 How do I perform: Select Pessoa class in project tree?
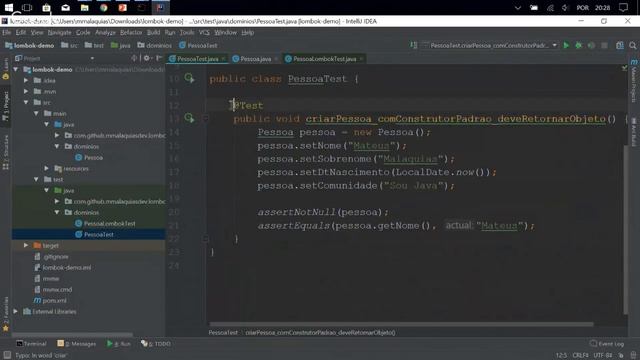click(93, 157)
